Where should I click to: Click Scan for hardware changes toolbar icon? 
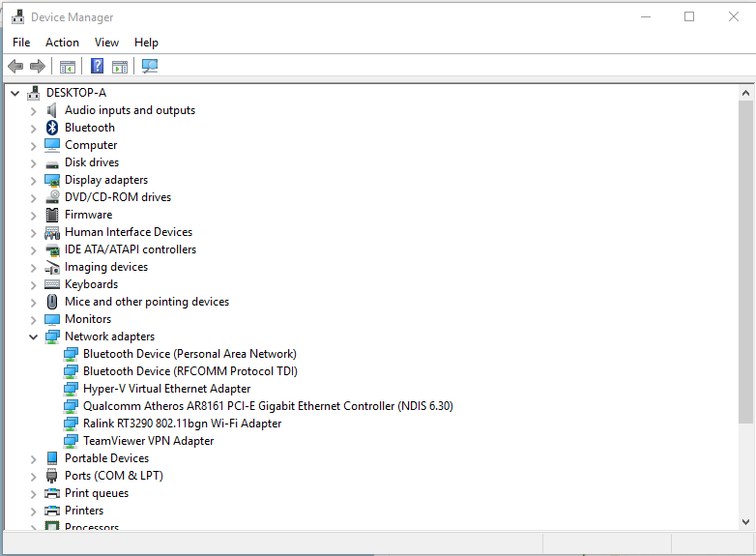150,66
